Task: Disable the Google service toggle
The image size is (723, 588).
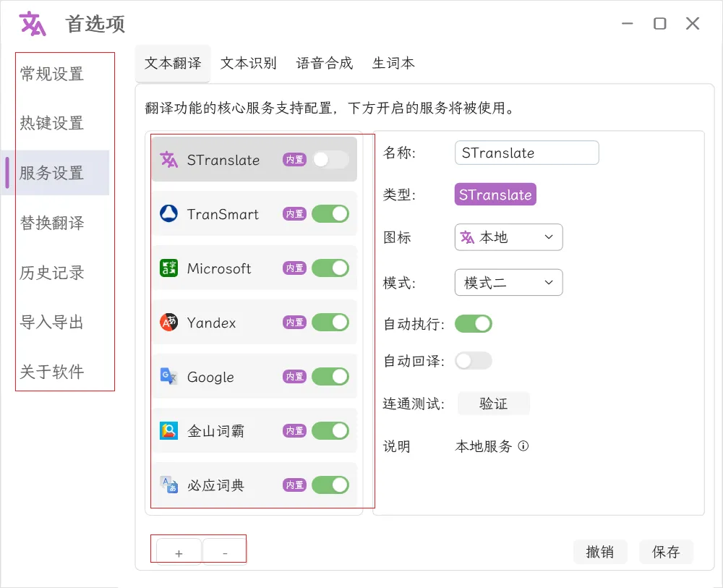Action: [330, 376]
